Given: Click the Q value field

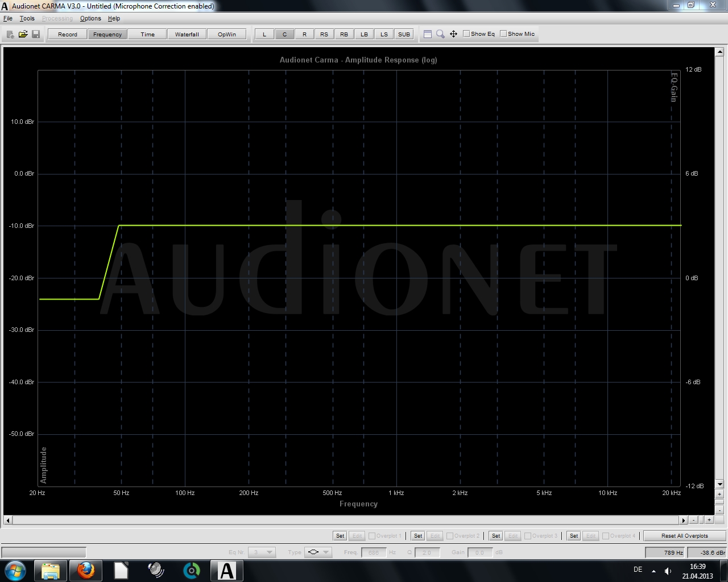Looking at the screenshot, I should pos(427,552).
